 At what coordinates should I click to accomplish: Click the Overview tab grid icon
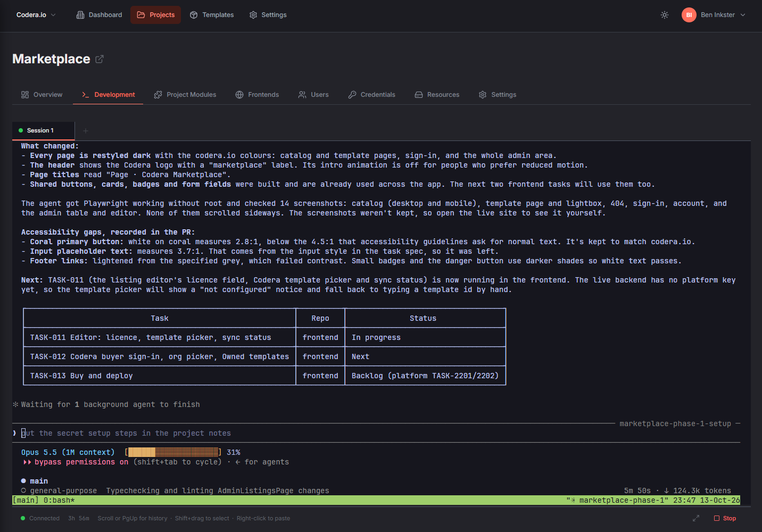point(25,95)
